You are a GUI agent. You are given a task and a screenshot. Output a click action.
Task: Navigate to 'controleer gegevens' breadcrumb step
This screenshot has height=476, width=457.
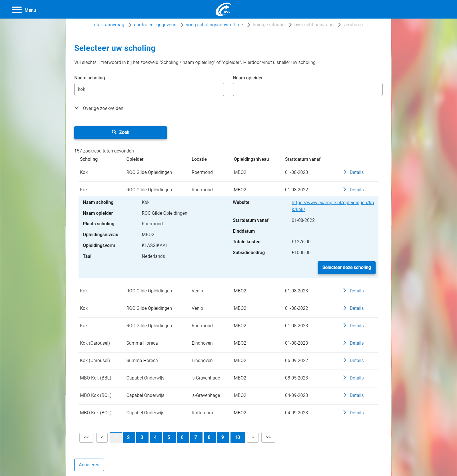pos(155,25)
